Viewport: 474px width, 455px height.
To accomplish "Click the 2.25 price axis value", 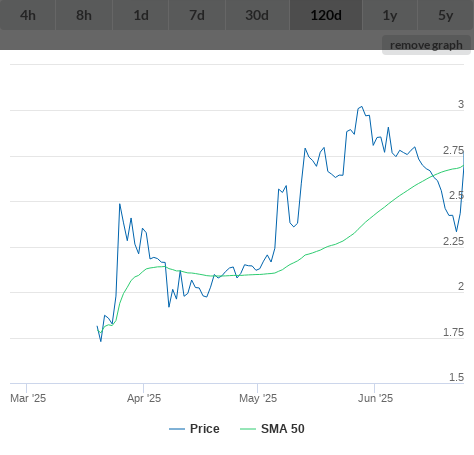I will point(453,241).
